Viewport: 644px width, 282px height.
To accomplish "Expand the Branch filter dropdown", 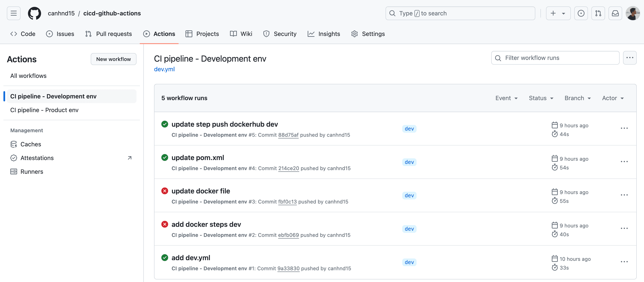I will (577, 98).
